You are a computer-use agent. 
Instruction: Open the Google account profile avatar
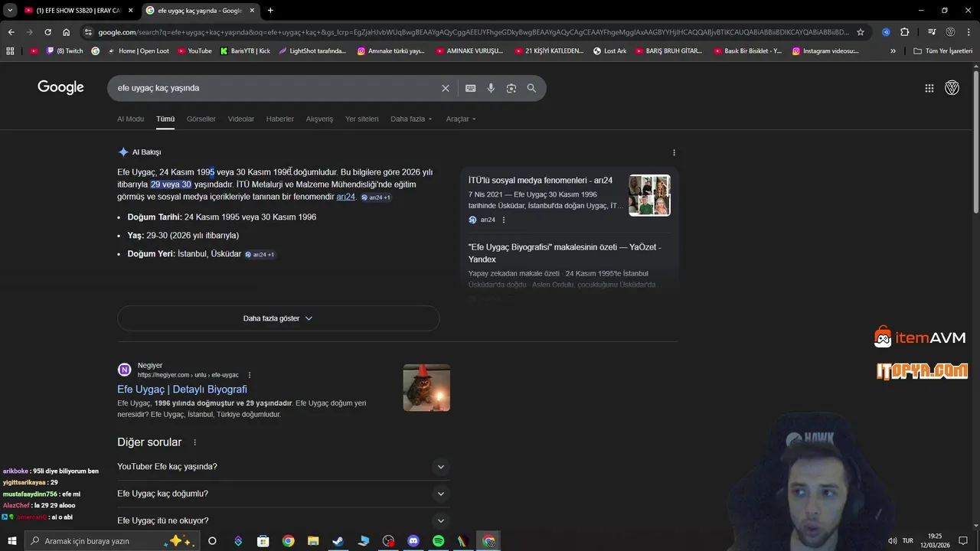point(952,88)
